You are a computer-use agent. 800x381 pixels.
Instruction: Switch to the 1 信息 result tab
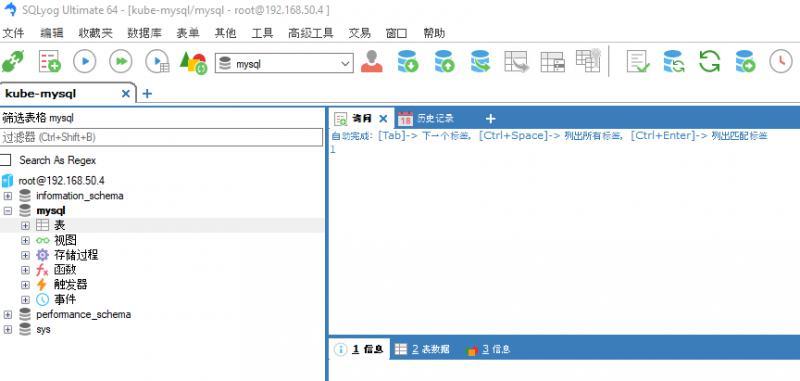pyautogui.click(x=359, y=349)
